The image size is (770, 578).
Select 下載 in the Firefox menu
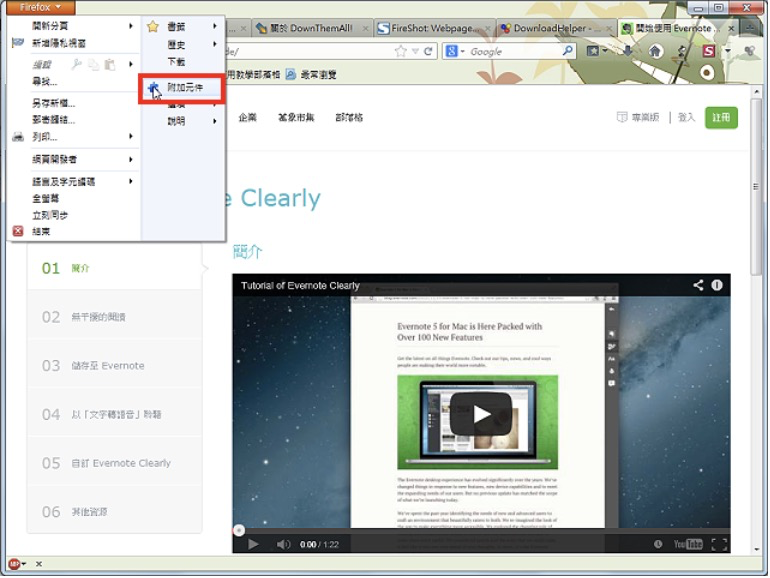point(176,62)
